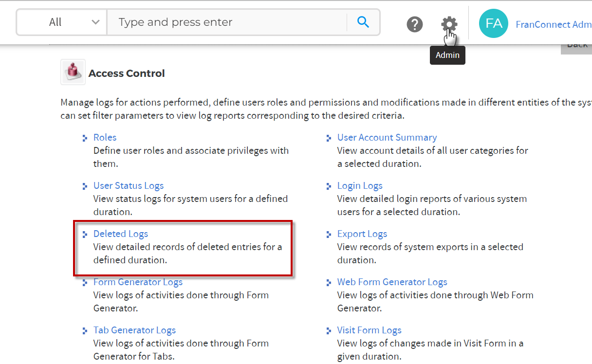The height and width of the screenshot is (364, 592).
Task: Open the help question mark icon
Action: tap(415, 24)
